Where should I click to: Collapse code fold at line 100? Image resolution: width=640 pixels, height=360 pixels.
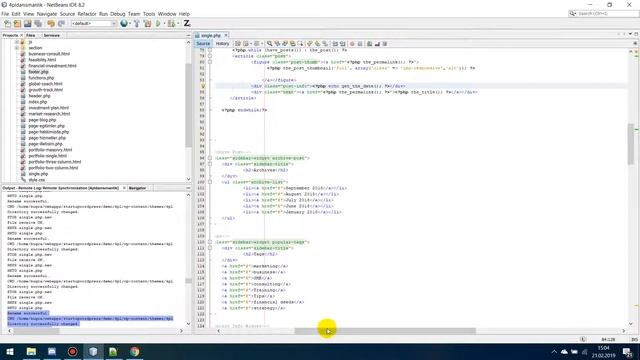coord(210,182)
